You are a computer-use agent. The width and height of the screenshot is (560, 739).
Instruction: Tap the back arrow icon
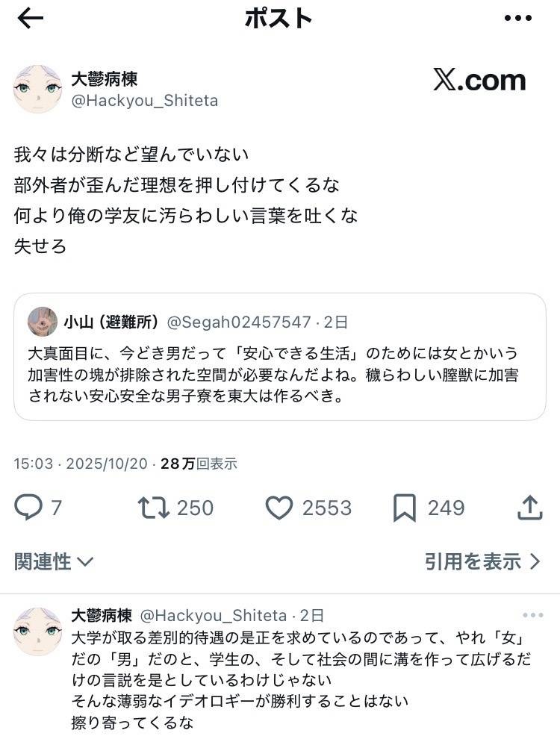[31, 19]
